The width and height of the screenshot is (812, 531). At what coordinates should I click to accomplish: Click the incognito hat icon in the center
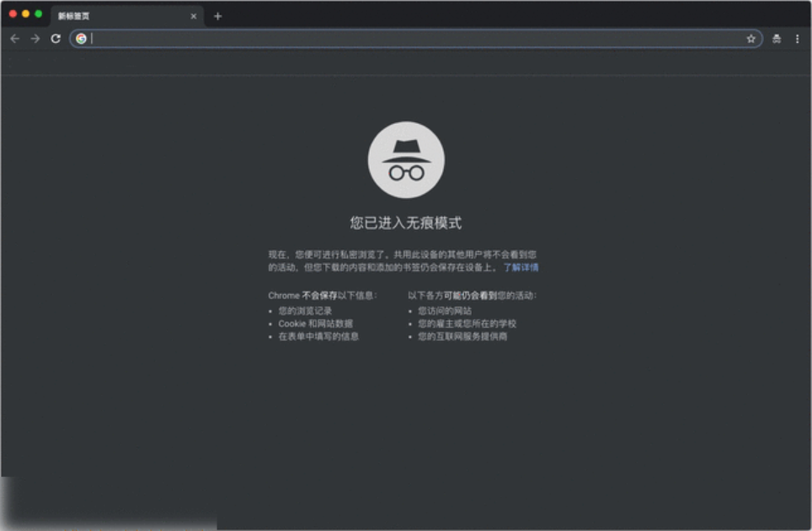click(x=406, y=161)
